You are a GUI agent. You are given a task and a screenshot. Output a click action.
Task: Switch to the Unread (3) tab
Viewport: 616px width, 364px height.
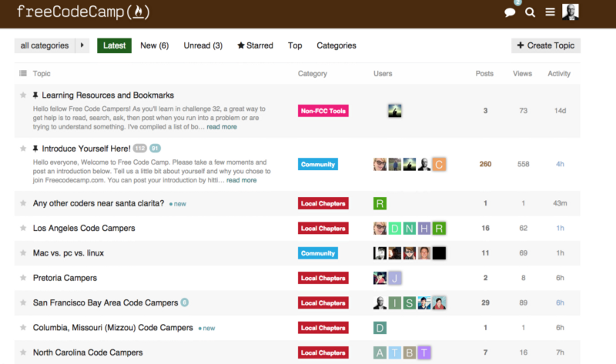[203, 45]
